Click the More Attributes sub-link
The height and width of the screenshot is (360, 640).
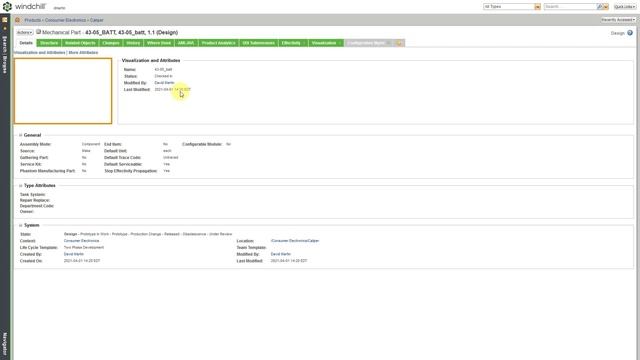click(x=83, y=53)
